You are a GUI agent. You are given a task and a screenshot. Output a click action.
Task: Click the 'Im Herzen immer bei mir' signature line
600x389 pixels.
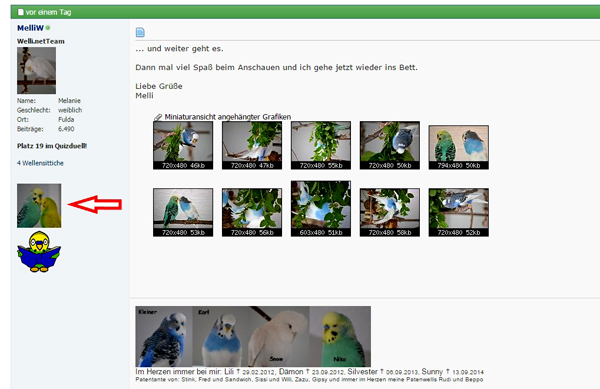(x=310, y=371)
